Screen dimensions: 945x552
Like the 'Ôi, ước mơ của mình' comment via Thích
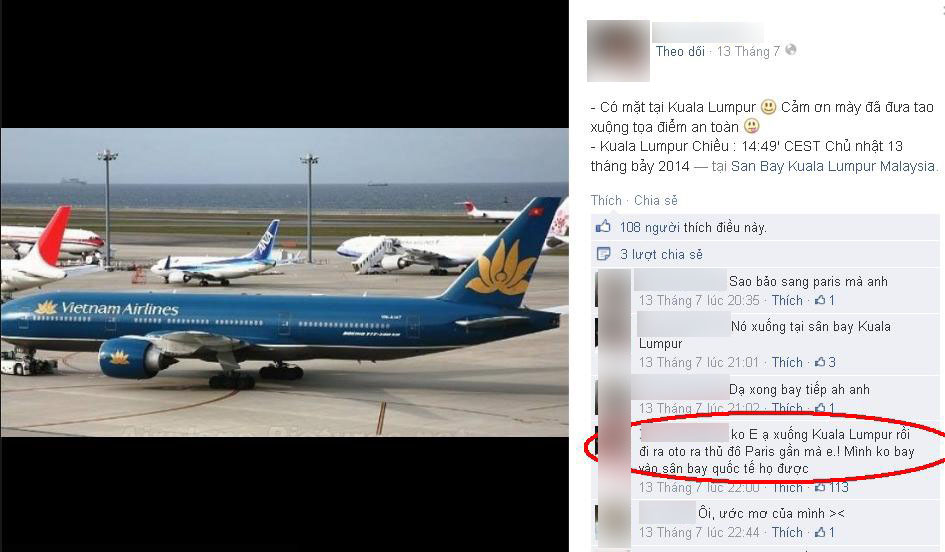(x=787, y=532)
